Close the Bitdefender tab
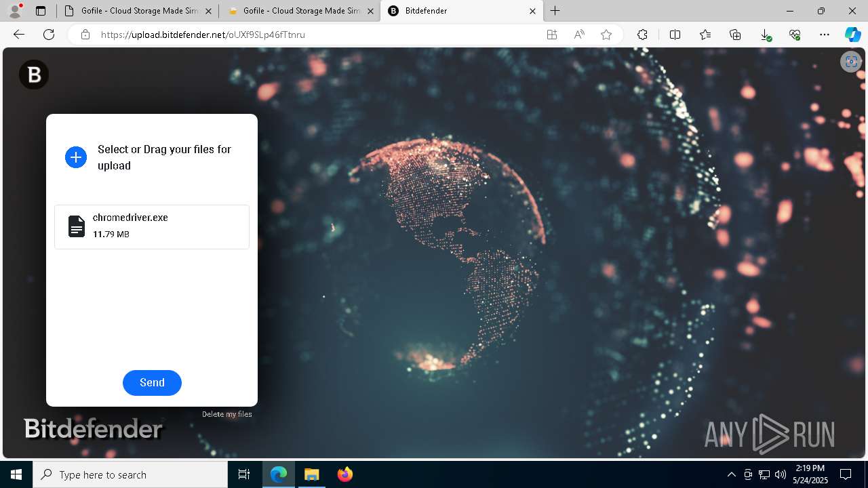 pyautogui.click(x=532, y=11)
